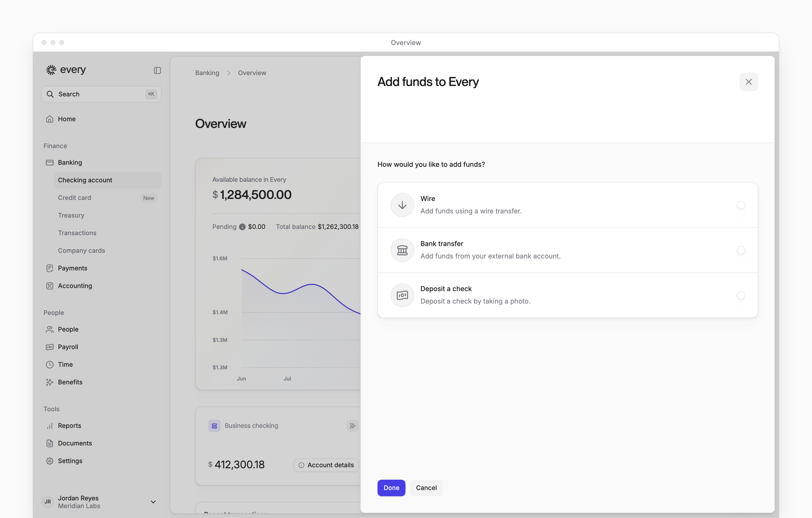
Task: Open Transactions in sidebar
Action: coord(107,233)
